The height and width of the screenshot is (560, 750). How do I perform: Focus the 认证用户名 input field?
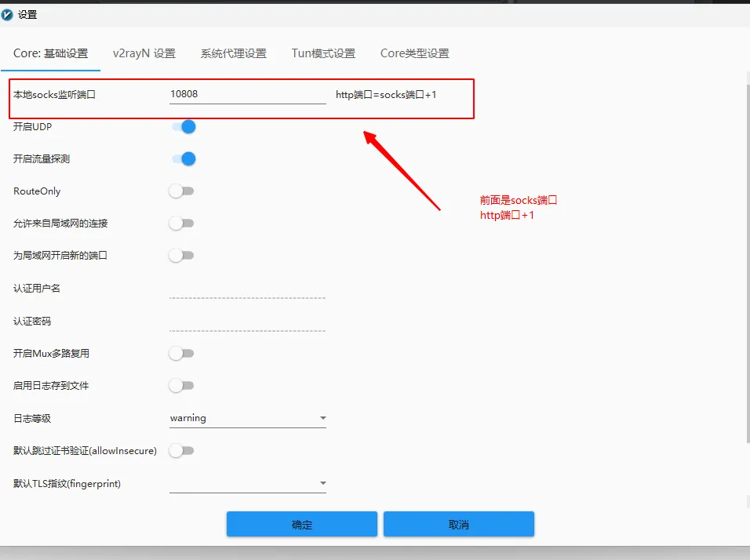click(247, 289)
